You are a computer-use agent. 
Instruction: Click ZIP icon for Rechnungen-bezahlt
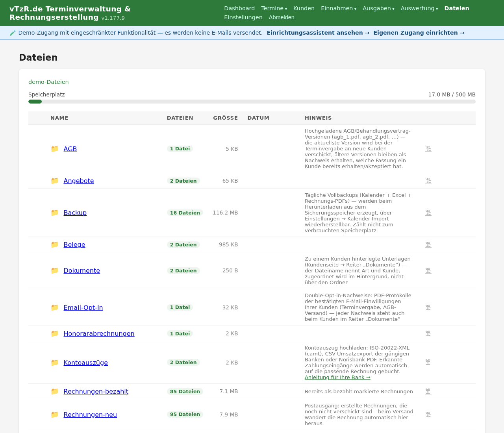[x=428, y=391]
